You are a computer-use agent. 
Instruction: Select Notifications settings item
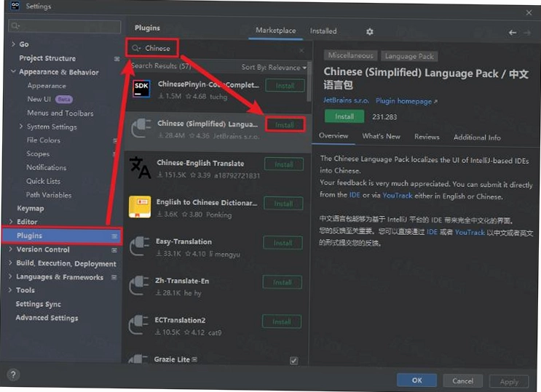pos(47,167)
